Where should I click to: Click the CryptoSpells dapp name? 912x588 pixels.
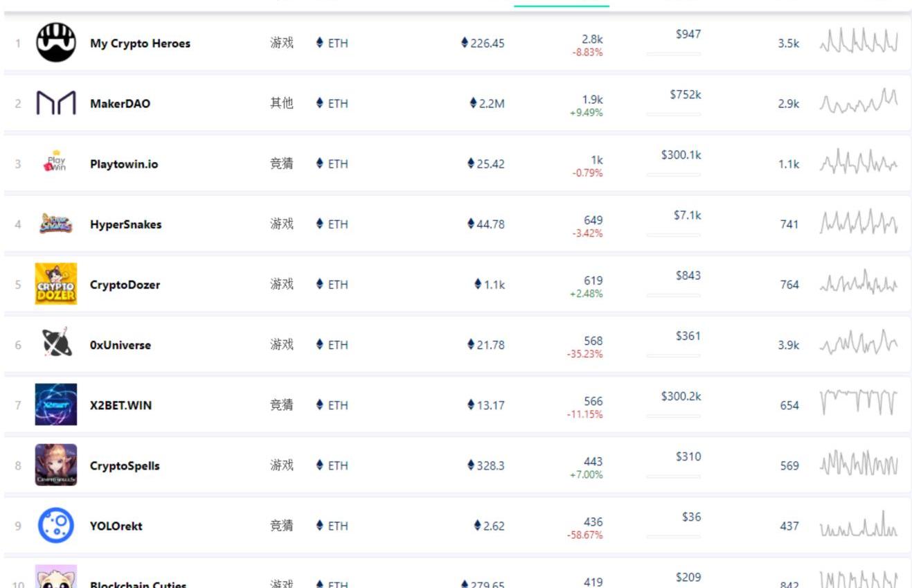point(125,465)
